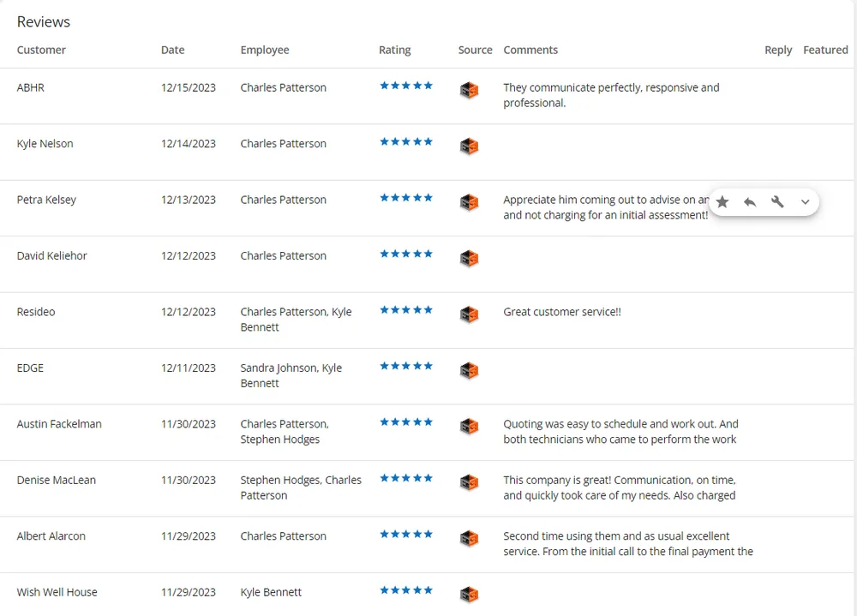Click the Employee column header

click(x=265, y=50)
